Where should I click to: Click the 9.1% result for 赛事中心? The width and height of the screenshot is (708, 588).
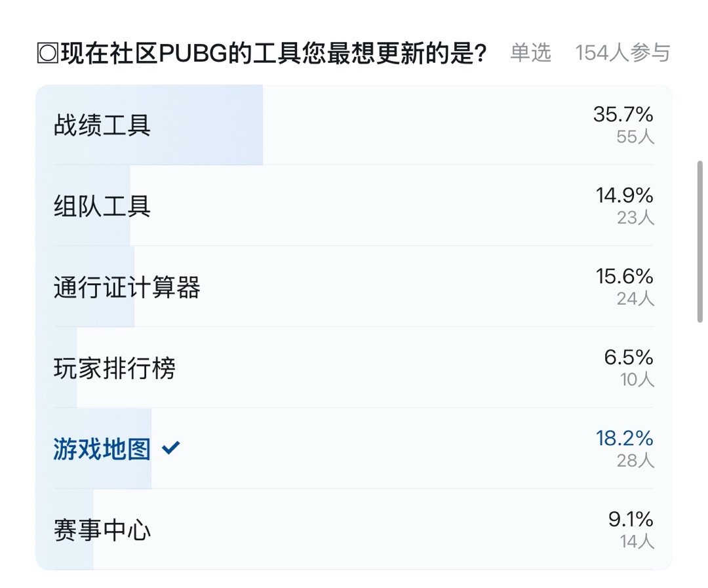pos(631,520)
